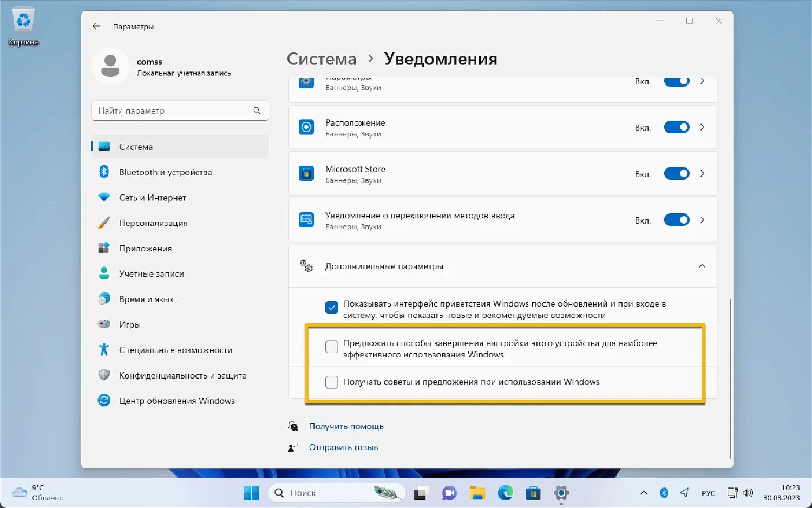Click the search magnifier in Найти параметр
Screen dimensions: 812x508
[x=257, y=110]
